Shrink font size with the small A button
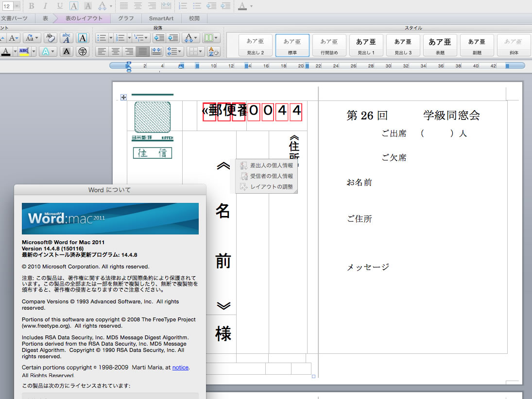The width and height of the screenshot is (532, 399). coord(13,38)
